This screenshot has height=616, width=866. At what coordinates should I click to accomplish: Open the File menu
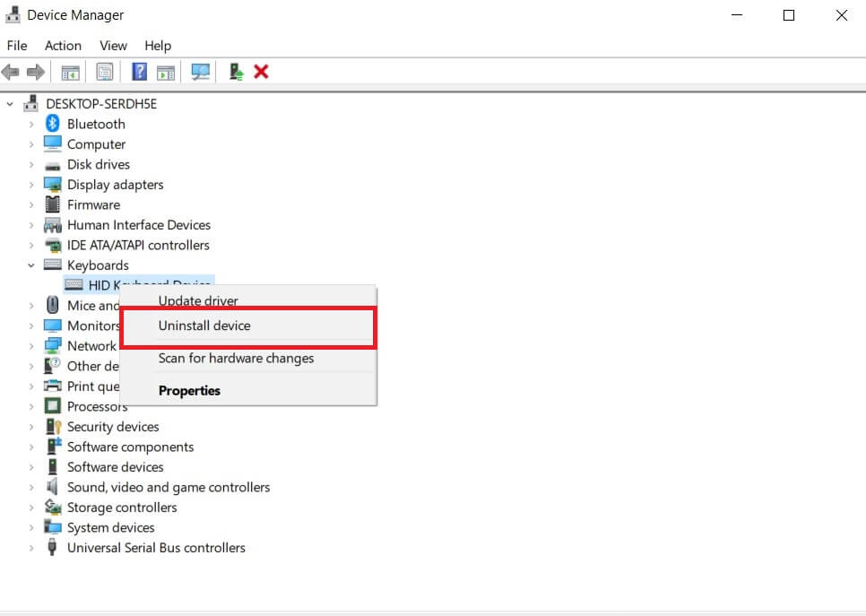point(16,46)
